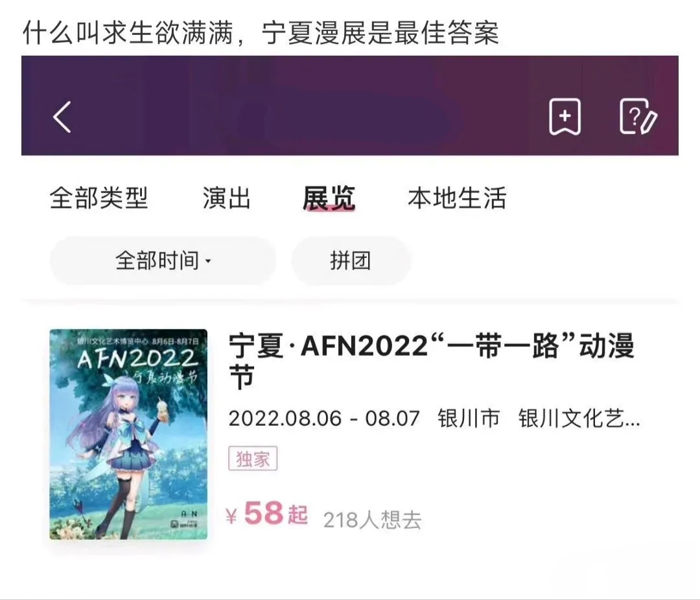This screenshot has width=700, height=600.
Task: Select the 全部类型 tab
Action: [x=99, y=198]
